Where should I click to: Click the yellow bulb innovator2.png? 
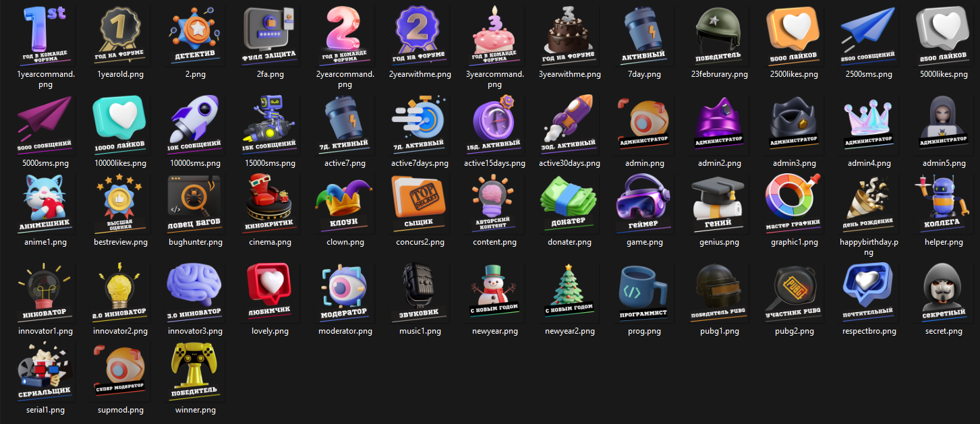(121, 293)
